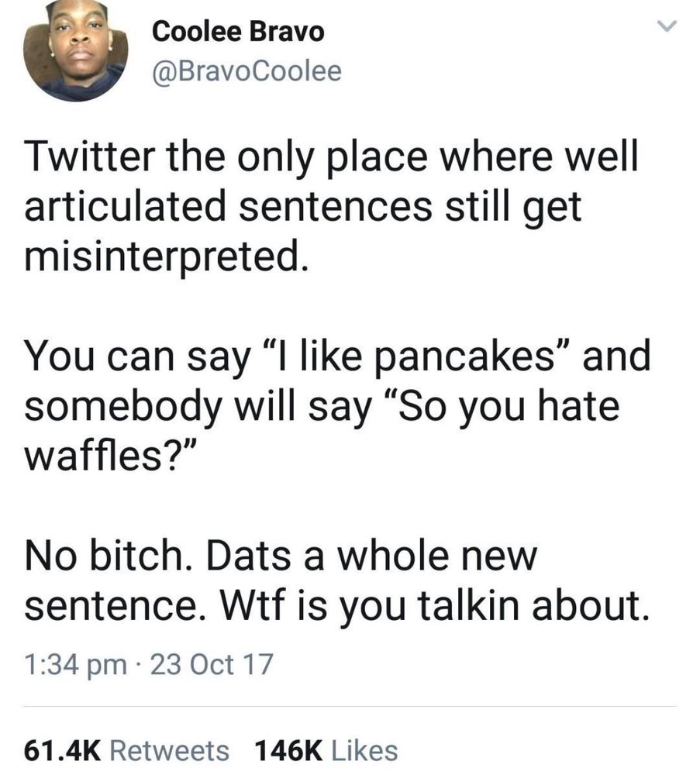The height and width of the screenshot is (775, 700).
Task: Click the @BravoCoolee handle
Action: click(245, 69)
